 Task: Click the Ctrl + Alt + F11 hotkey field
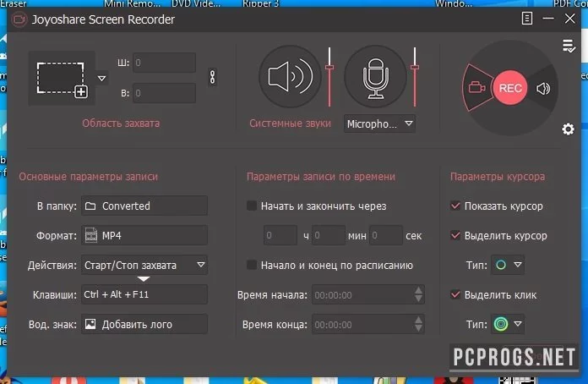pos(144,294)
